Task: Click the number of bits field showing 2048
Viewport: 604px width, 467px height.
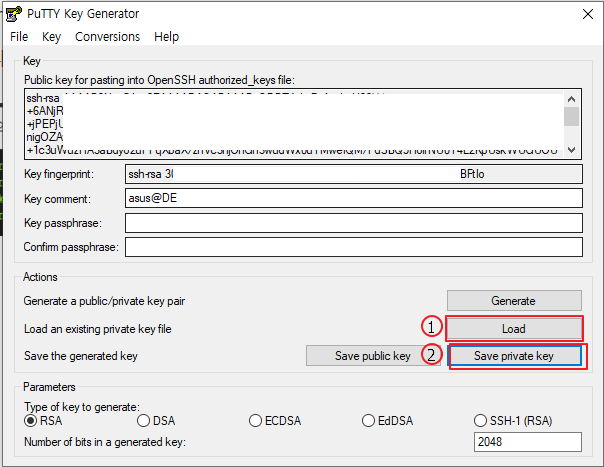Action: pyautogui.click(x=528, y=442)
